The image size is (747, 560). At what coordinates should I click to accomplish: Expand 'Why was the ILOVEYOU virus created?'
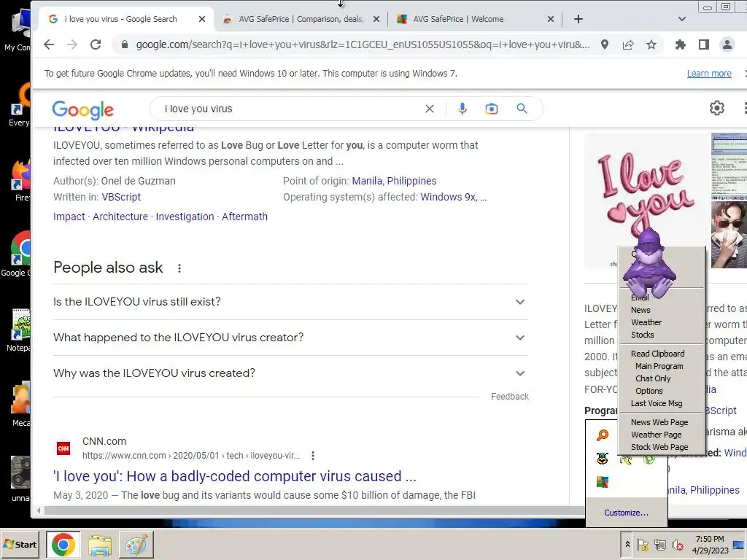(290, 373)
